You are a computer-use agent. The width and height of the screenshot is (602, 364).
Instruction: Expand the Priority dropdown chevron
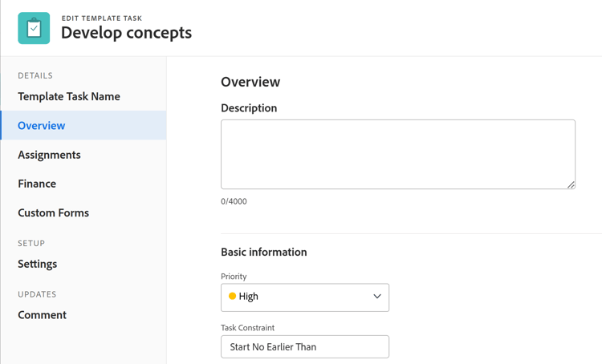click(x=376, y=297)
